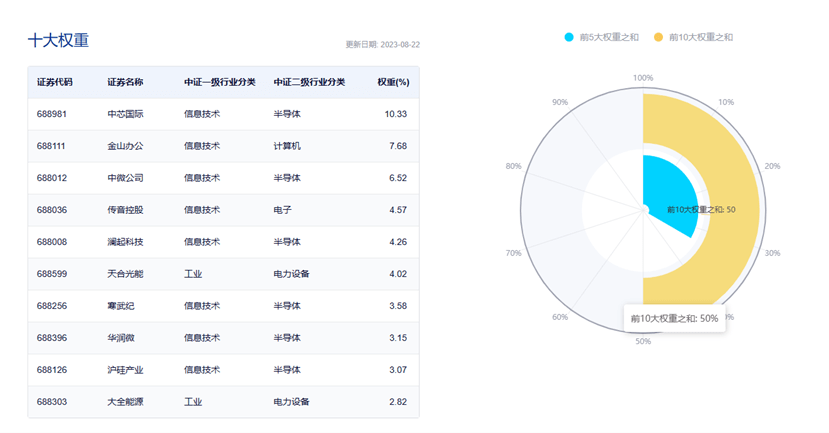829x433 pixels.
Task: Select the 传音控股 table row name
Action: [x=125, y=210]
